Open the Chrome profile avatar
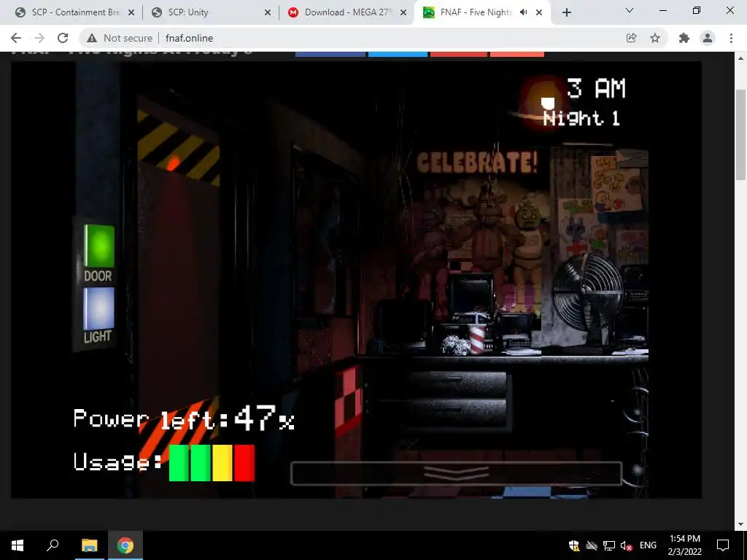This screenshot has height=560, width=747. pos(708,38)
